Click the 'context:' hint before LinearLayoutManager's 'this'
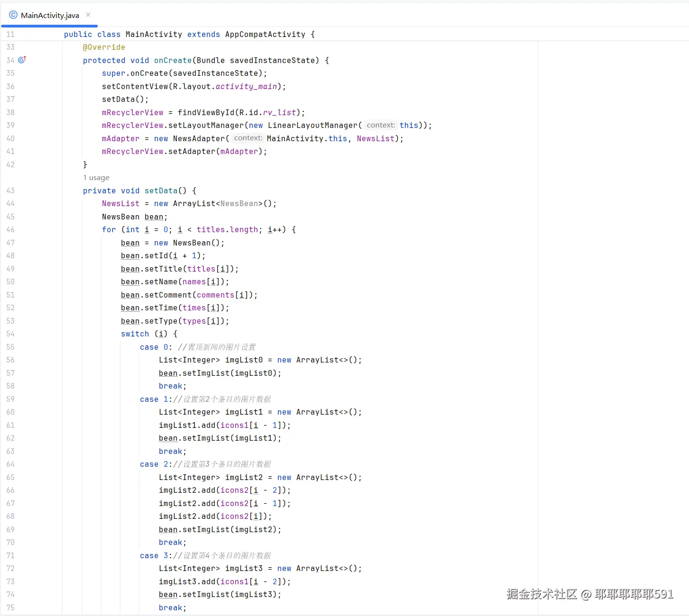689x616 pixels. 381,125
